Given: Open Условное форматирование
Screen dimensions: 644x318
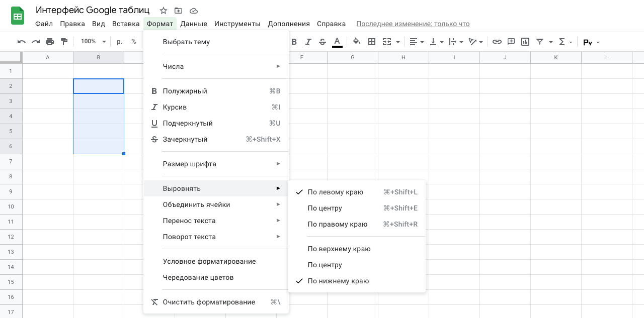Looking at the screenshot, I should tap(216, 261).
